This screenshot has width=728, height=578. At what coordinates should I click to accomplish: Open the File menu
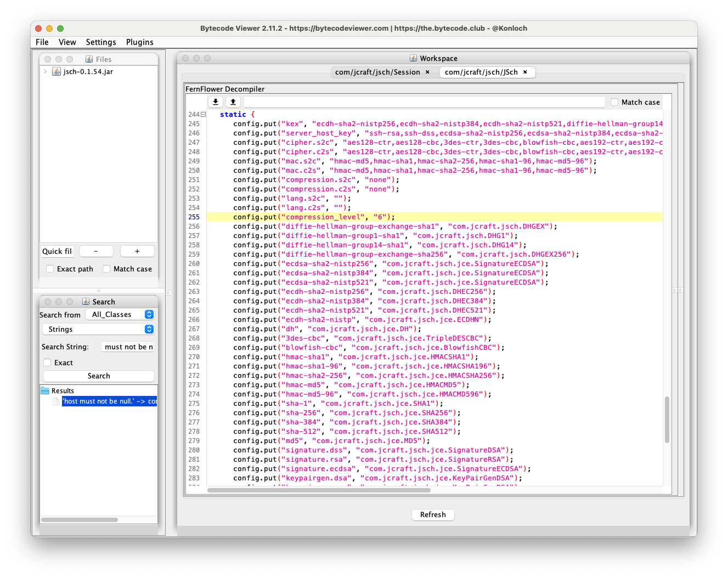coord(42,42)
